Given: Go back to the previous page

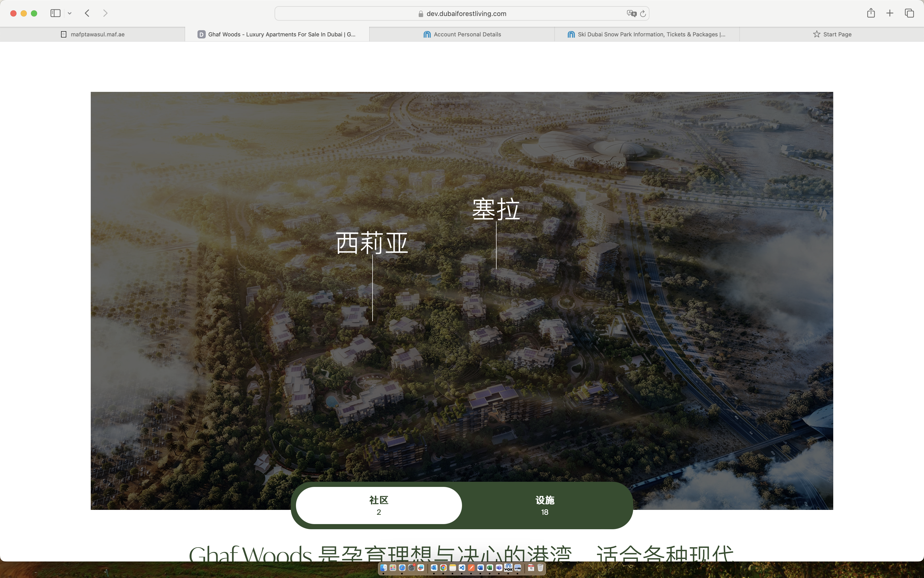Looking at the screenshot, I should coord(87,13).
